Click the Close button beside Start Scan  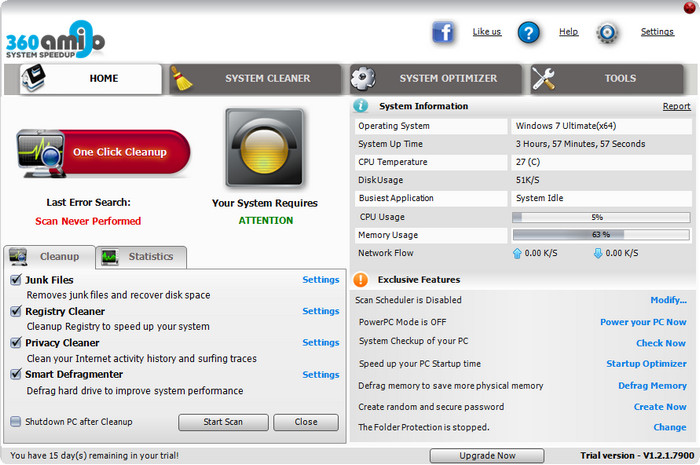click(306, 422)
